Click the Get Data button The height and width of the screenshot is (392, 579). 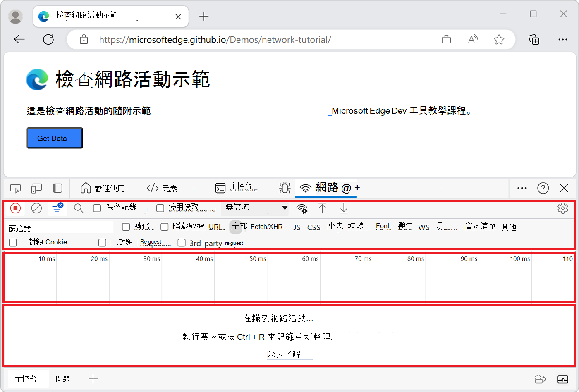click(54, 138)
